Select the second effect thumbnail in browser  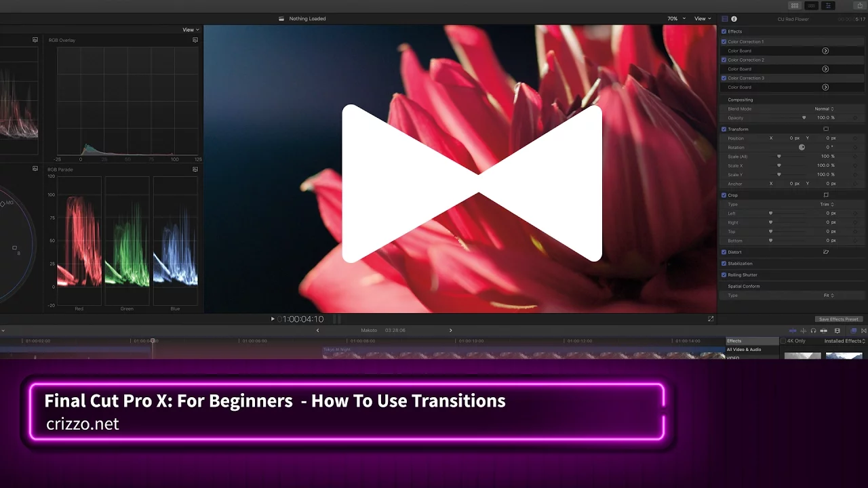click(844, 356)
